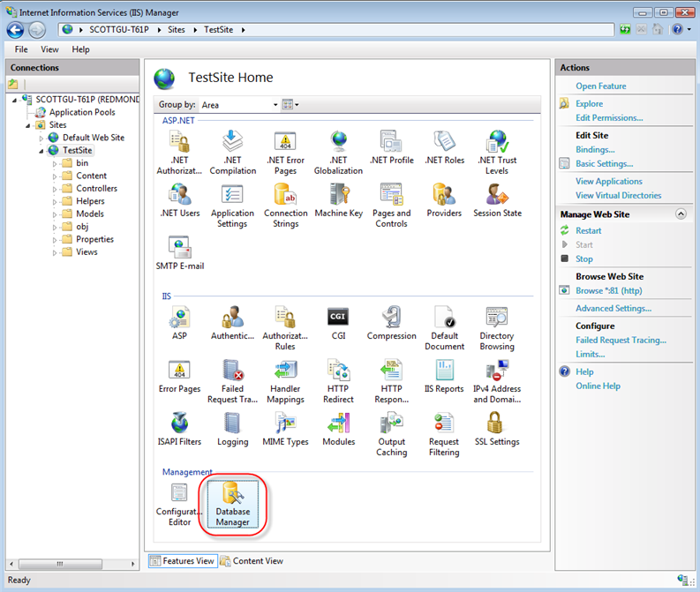Open the .NET Users feature
The image size is (700, 592).
[x=179, y=200]
